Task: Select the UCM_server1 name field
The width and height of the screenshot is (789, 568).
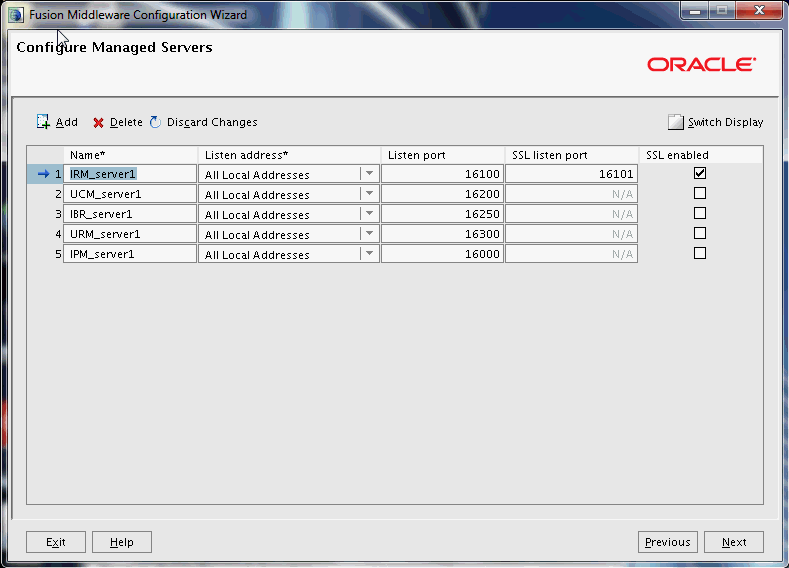Action: [130, 194]
